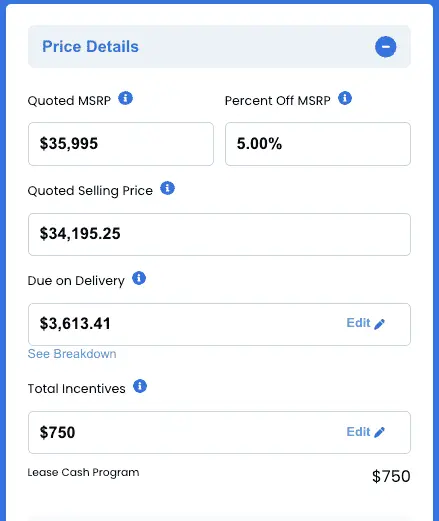The image size is (439, 521).
Task: Collapse the Price Details section
Action: point(385,47)
